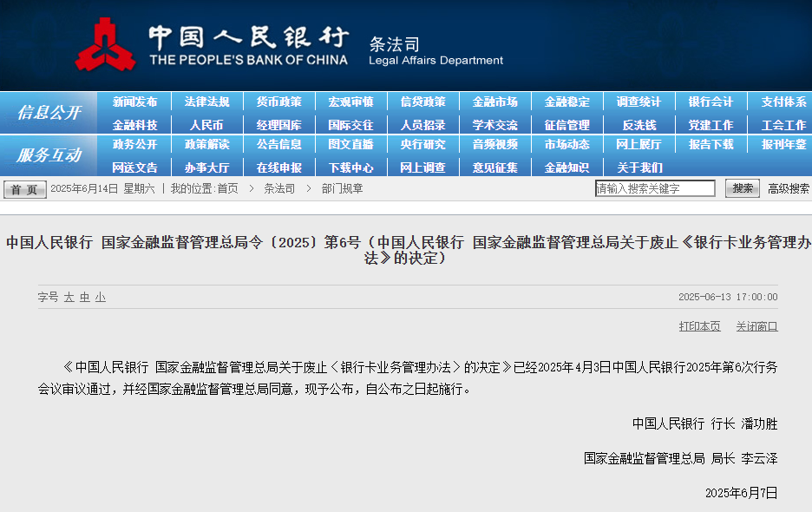This screenshot has height=512, width=812.
Task: Click the 条法司 department title
Action: (395, 44)
